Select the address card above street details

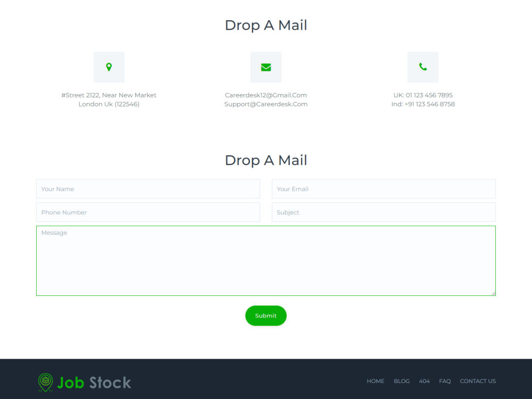[109, 67]
